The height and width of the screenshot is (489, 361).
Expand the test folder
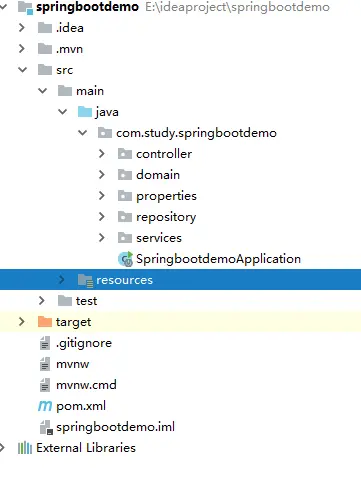point(42,301)
